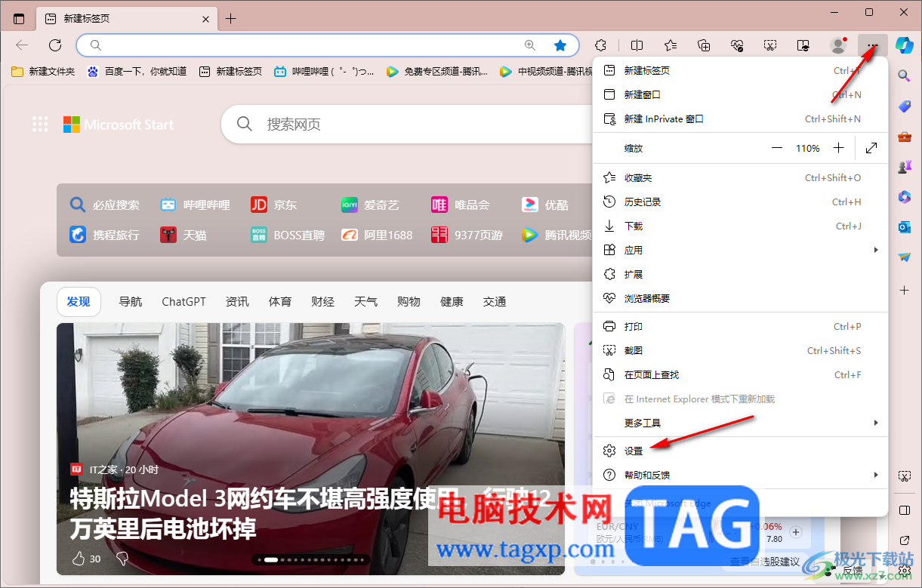Open 下载 from the menu
922x588 pixels.
[740, 226]
